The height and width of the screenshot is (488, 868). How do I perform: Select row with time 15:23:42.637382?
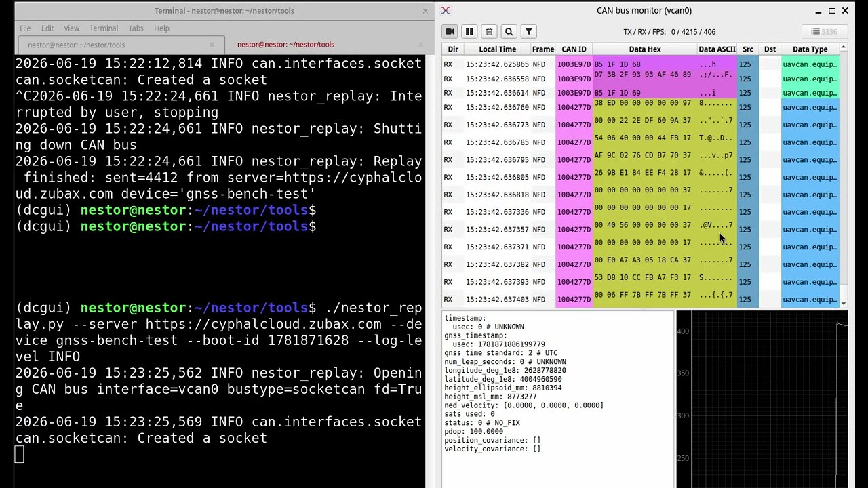point(641,264)
